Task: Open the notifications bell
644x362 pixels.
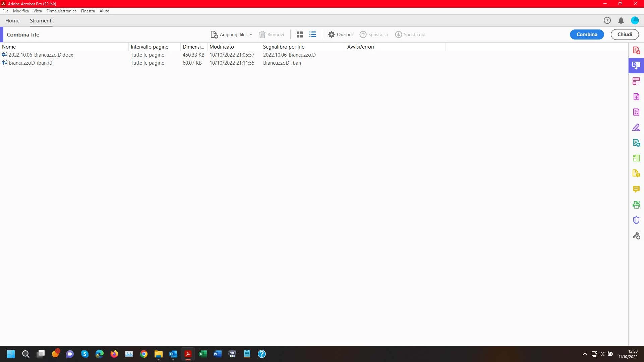Action: click(x=621, y=21)
